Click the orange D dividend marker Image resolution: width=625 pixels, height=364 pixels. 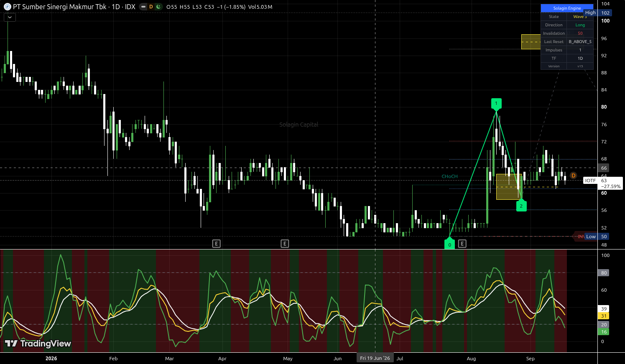pyautogui.click(x=573, y=176)
